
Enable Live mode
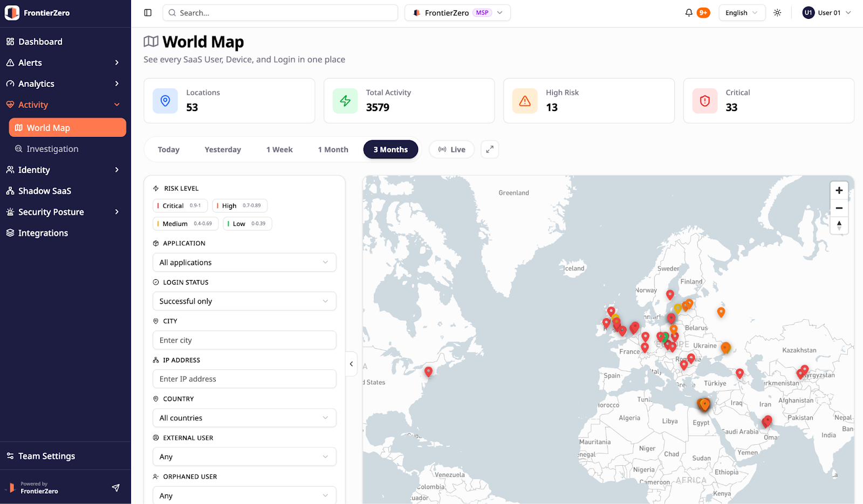(451, 149)
